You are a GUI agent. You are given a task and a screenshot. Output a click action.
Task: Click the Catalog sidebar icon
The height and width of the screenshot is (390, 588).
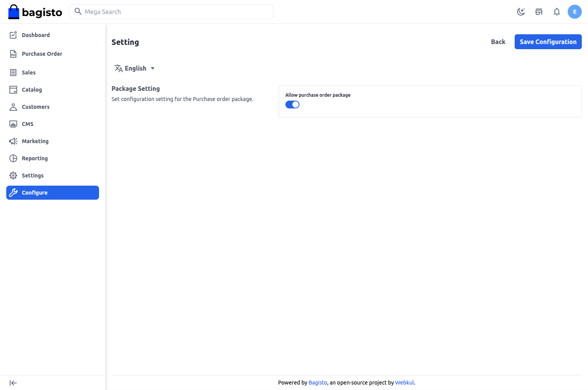(x=13, y=89)
